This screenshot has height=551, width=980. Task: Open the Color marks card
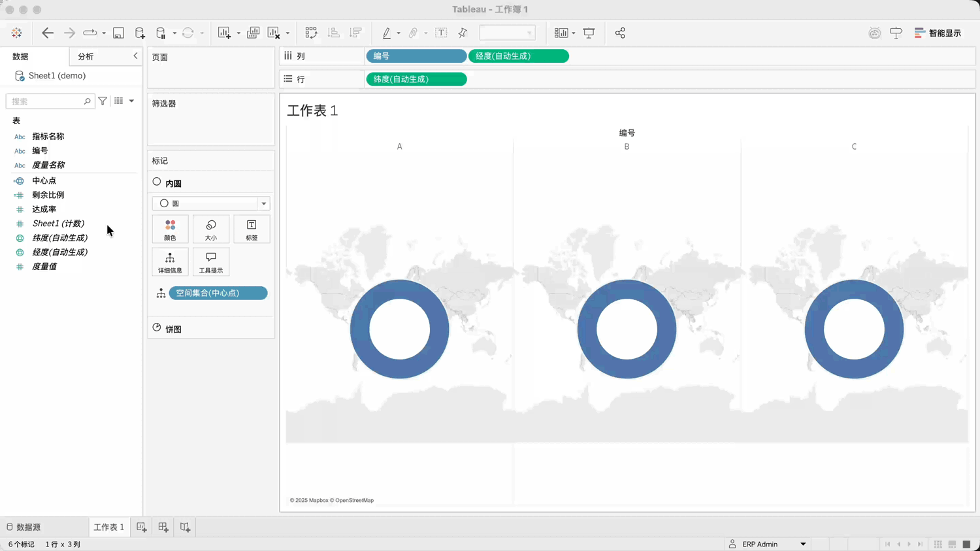tap(170, 229)
